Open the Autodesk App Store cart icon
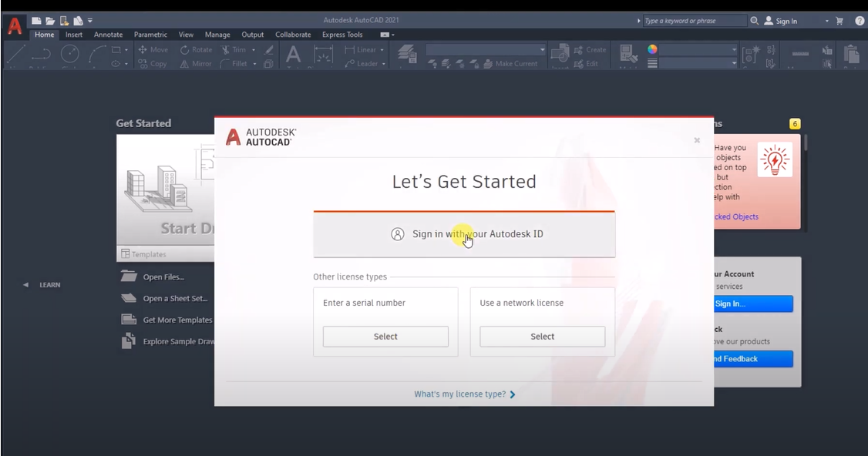Image resolution: width=868 pixels, height=456 pixels. pos(839,21)
